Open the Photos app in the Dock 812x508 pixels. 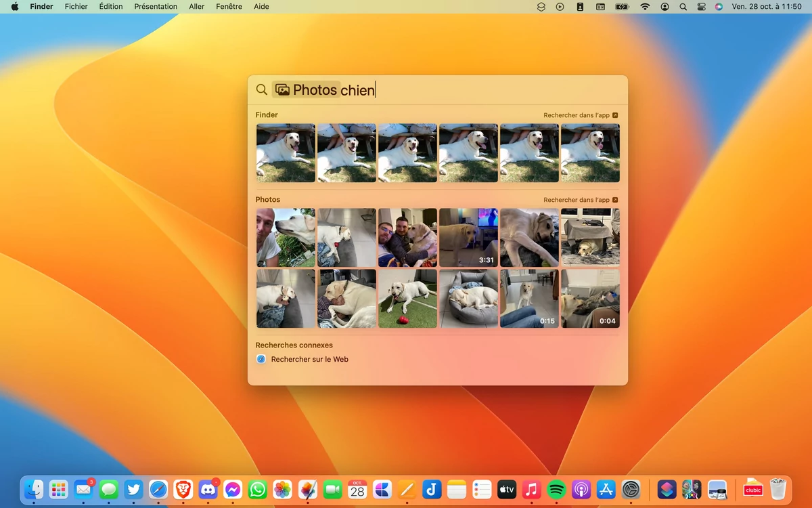[x=283, y=489]
